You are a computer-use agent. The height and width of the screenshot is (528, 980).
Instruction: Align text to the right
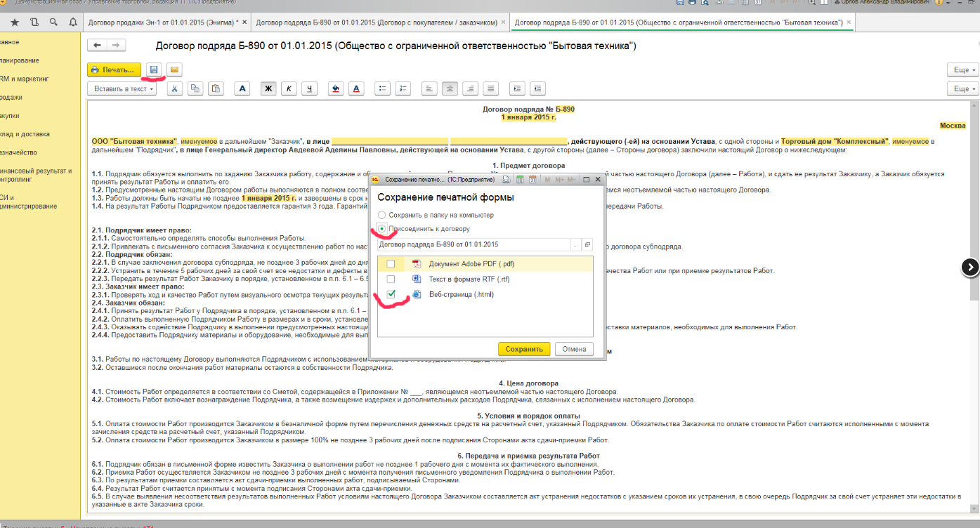(471, 88)
